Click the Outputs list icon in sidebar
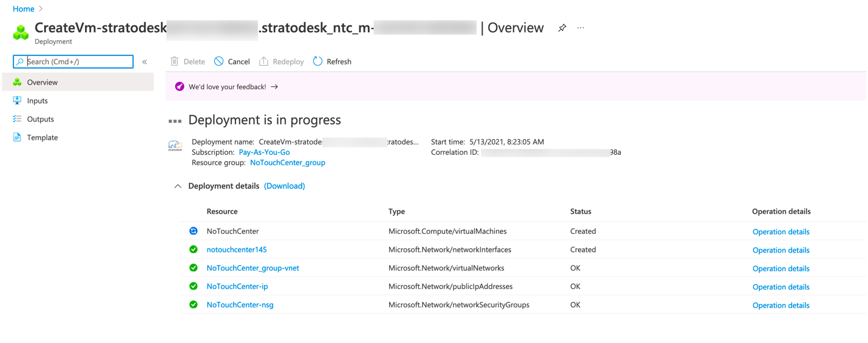Screen dimensions: 868x343 point(17,119)
